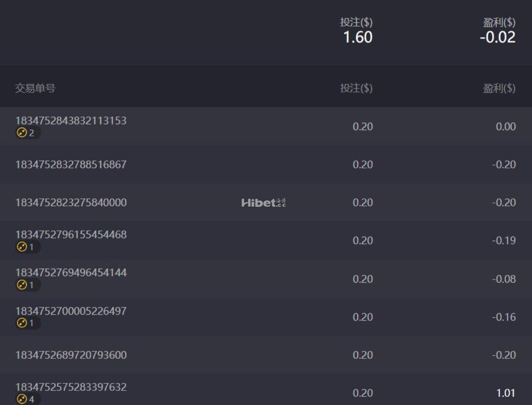Screen dimensions: 532x405
Task: Click the total profit value -0.02
Action: [497, 37]
